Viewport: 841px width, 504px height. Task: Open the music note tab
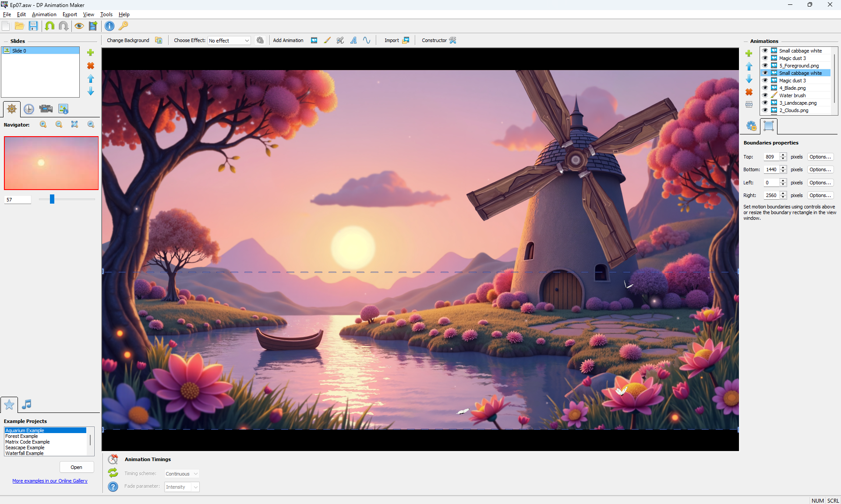coord(27,404)
